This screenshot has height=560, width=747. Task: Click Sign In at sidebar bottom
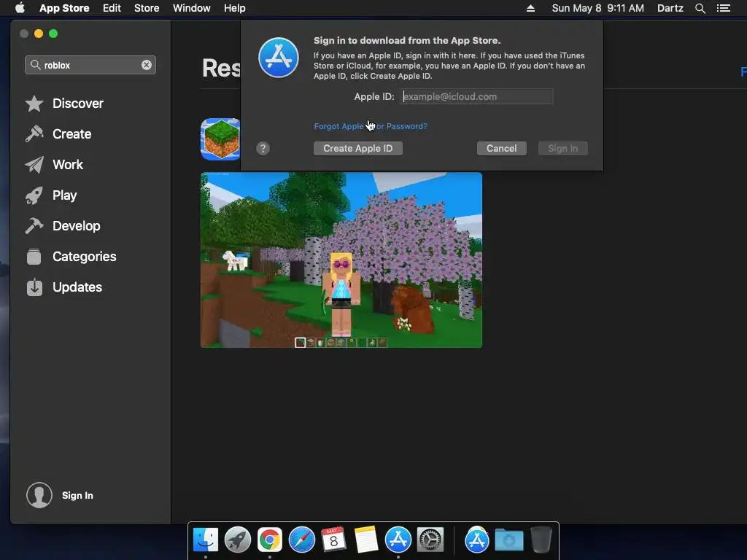77,495
